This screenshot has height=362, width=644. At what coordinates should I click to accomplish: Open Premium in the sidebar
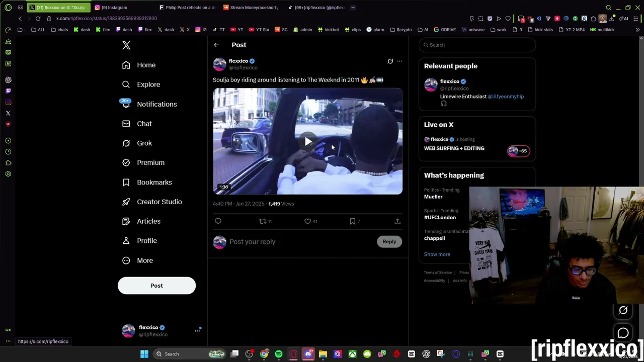[x=144, y=162]
